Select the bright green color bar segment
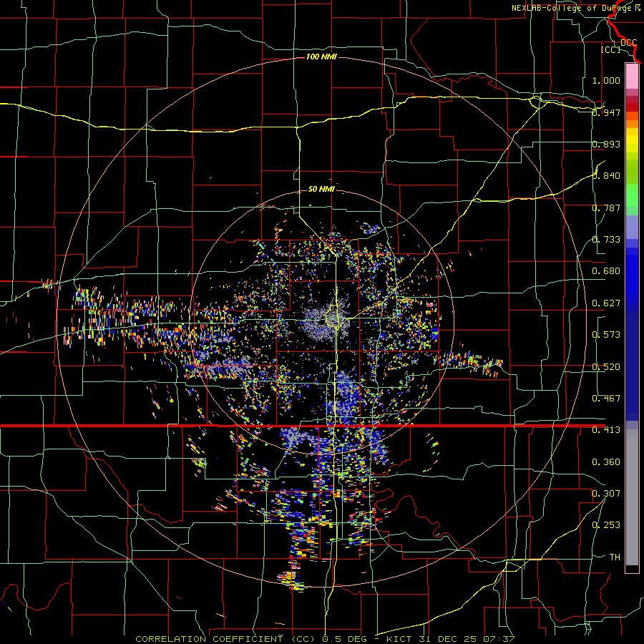Image resolution: width=644 pixels, height=644 pixels. 632,195
